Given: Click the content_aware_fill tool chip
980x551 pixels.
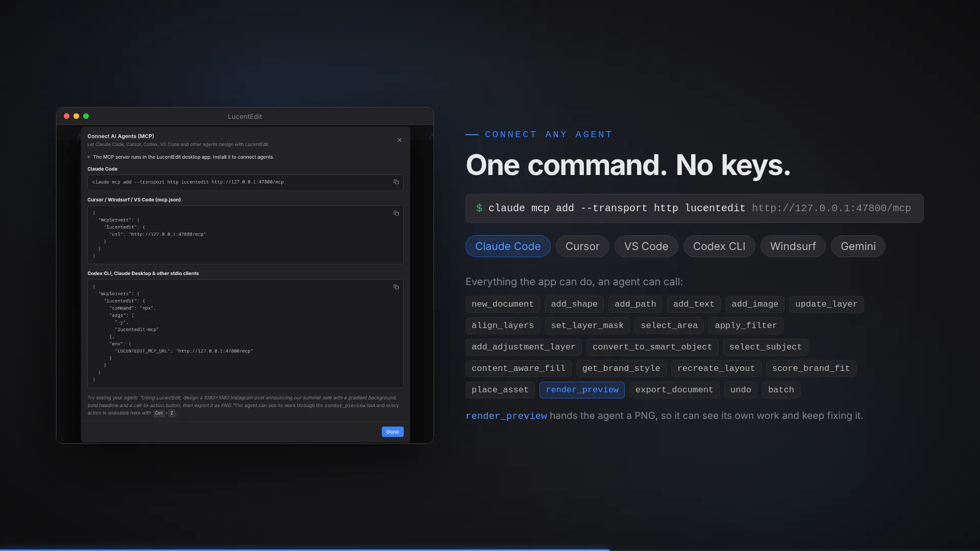Looking at the screenshot, I should tap(519, 368).
